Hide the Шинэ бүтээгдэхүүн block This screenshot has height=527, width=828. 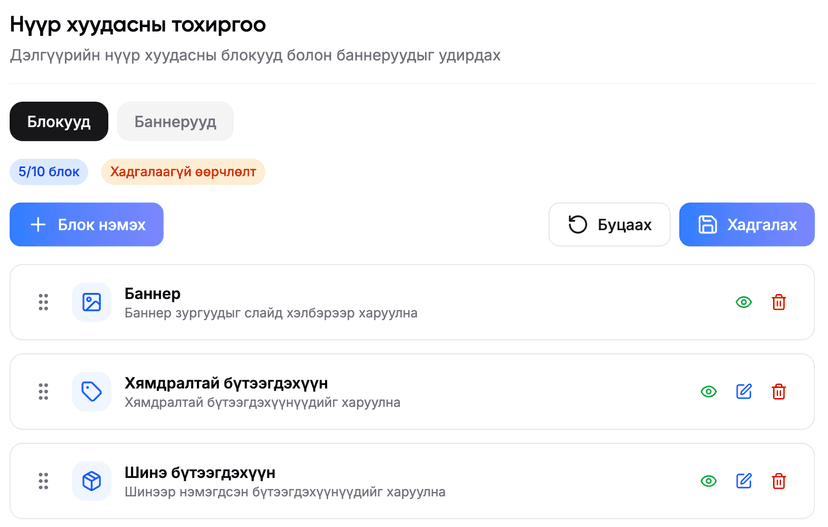(x=709, y=481)
